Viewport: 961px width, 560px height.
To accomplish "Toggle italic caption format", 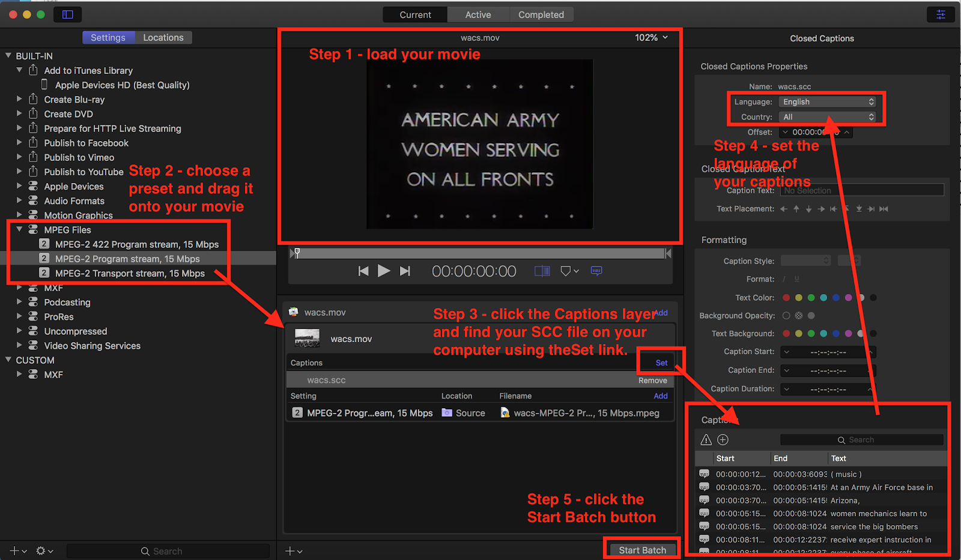I will pyautogui.click(x=784, y=279).
